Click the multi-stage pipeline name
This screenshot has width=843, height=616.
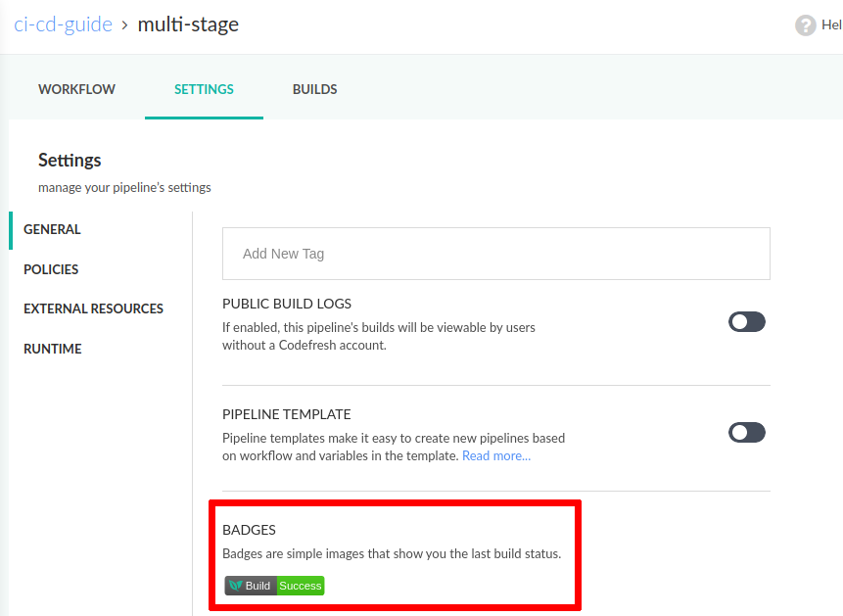coord(188,24)
